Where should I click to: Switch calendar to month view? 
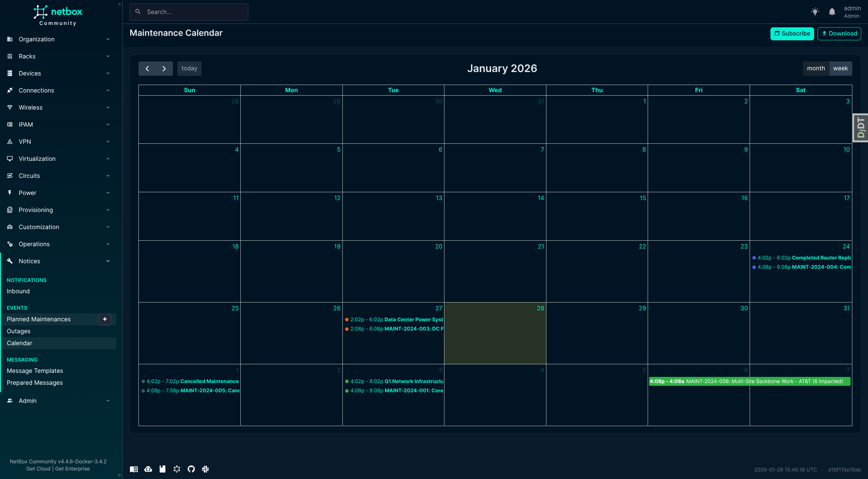[x=816, y=68]
